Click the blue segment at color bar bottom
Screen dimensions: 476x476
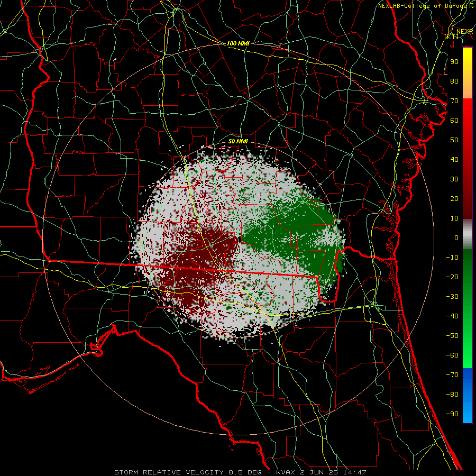click(467, 396)
